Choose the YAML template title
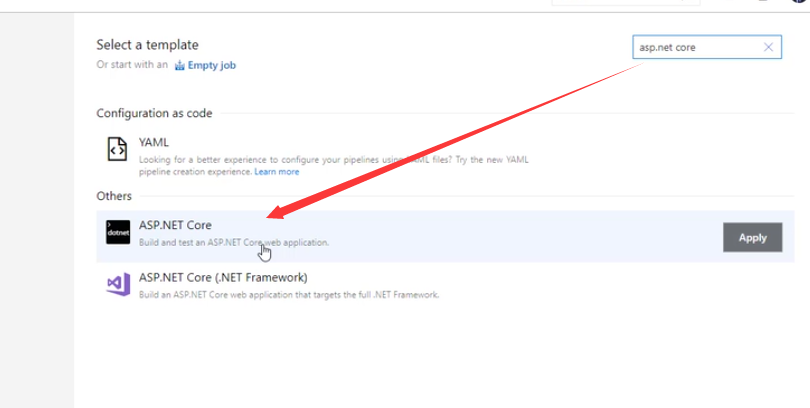 pos(153,143)
